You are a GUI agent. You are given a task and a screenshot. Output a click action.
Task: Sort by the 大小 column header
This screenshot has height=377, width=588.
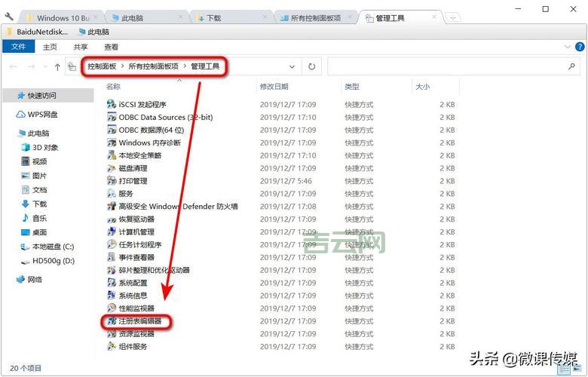pos(423,87)
